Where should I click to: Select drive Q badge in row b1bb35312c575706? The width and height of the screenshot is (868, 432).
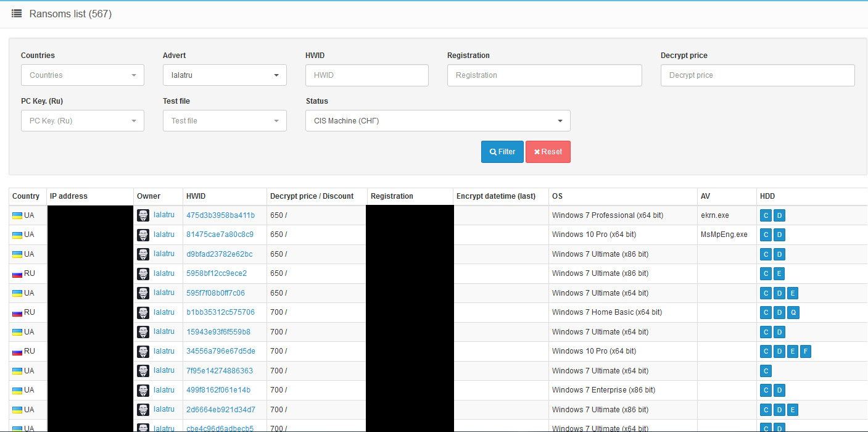click(793, 313)
